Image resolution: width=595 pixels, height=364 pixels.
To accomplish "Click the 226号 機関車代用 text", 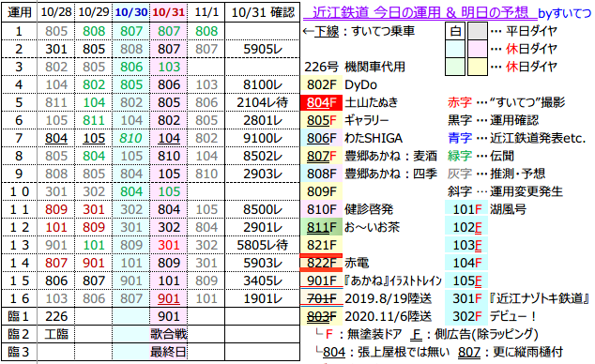I will [355, 67].
